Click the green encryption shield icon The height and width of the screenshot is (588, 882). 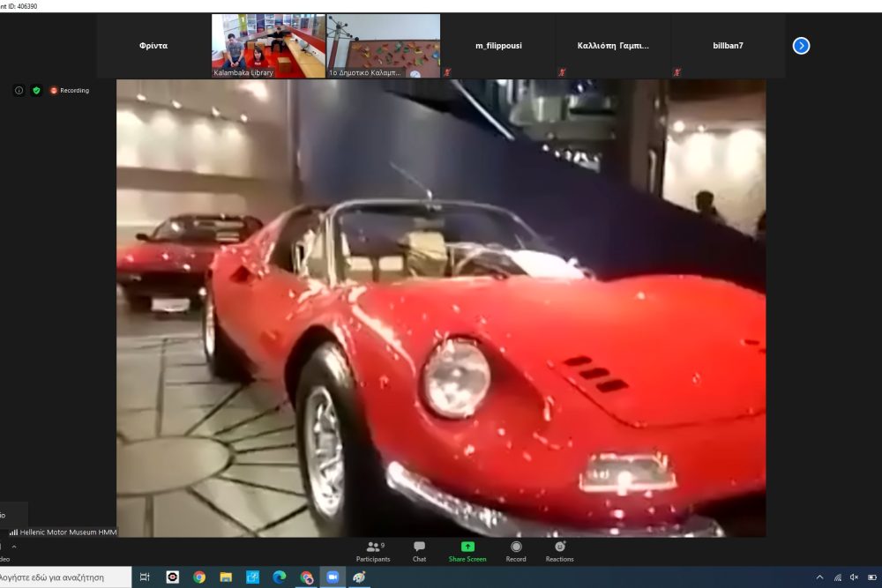(x=36, y=90)
